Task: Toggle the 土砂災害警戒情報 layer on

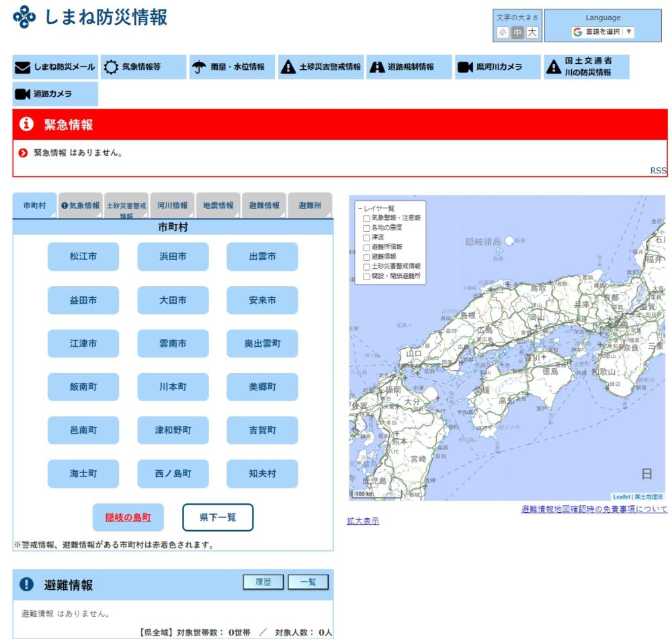Action: (x=366, y=266)
